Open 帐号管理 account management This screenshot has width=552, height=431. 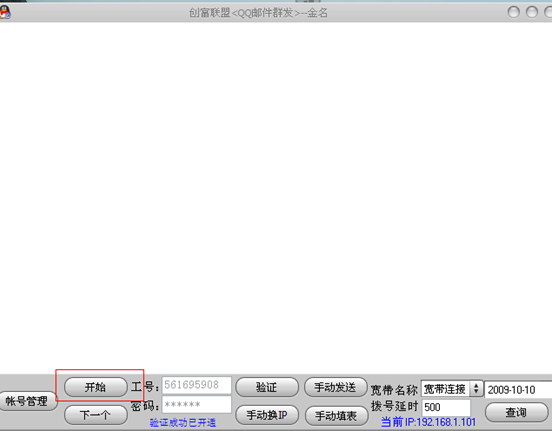(x=27, y=401)
